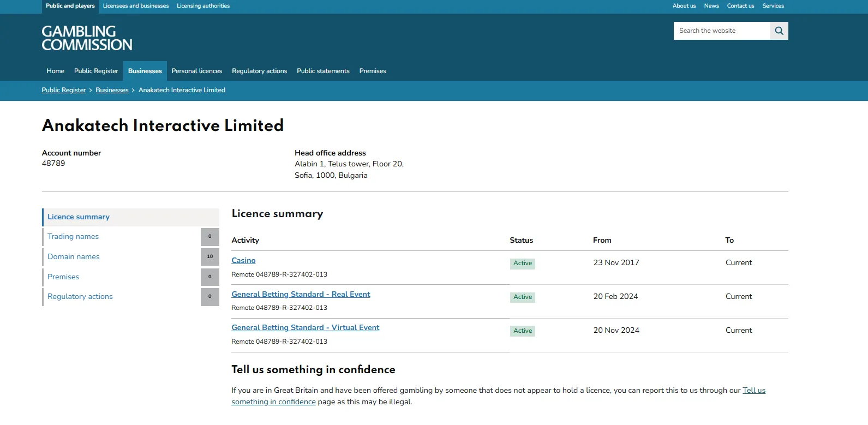Screen dimensions: 868x425
Task: Click the To column header
Action: pos(729,241)
